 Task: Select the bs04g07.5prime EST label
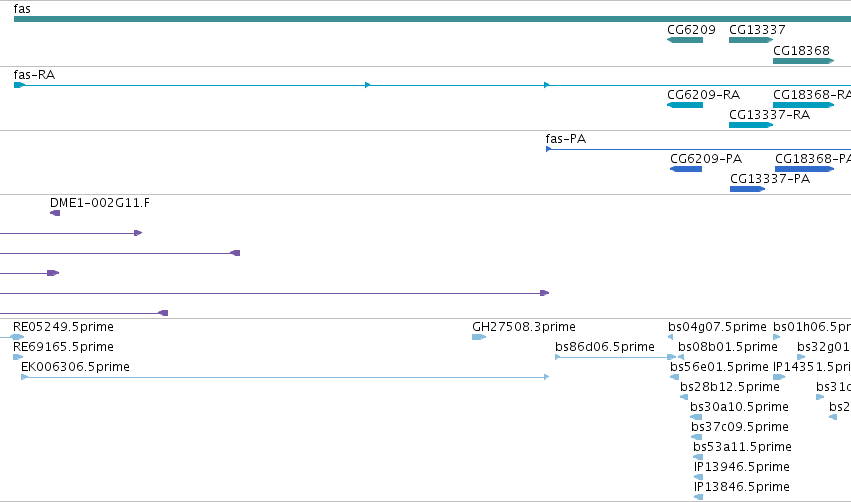717,327
